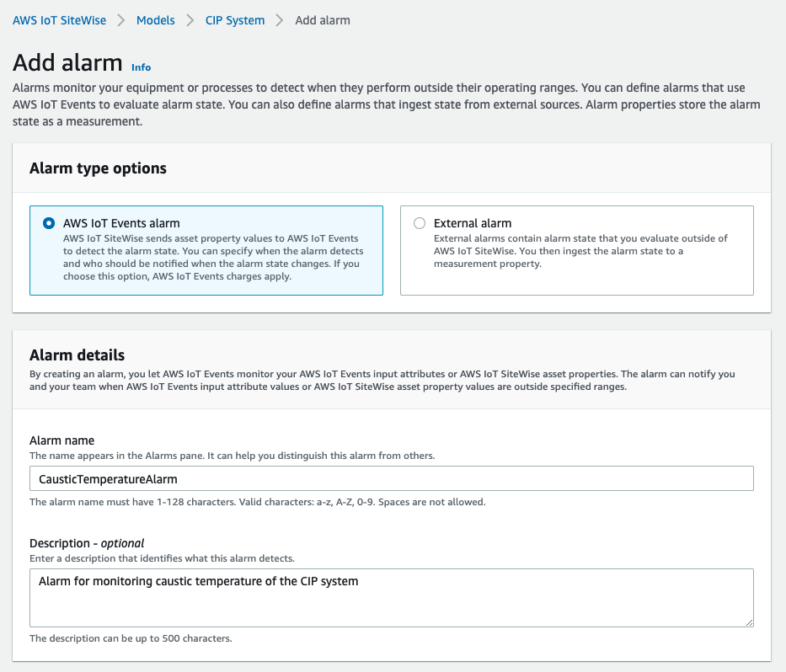
Task: Click the Add alarm breadcrumb item
Action: click(x=323, y=20)
